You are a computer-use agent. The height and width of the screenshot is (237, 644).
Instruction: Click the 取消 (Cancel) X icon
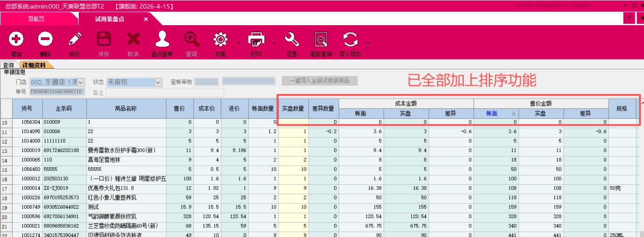point(133,40)
